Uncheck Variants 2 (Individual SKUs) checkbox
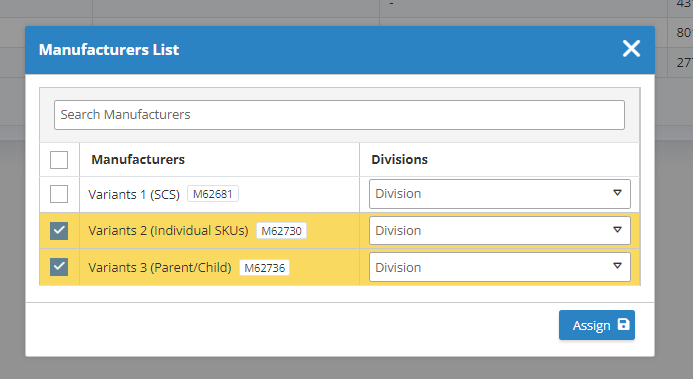 click(x=59, y=231)
